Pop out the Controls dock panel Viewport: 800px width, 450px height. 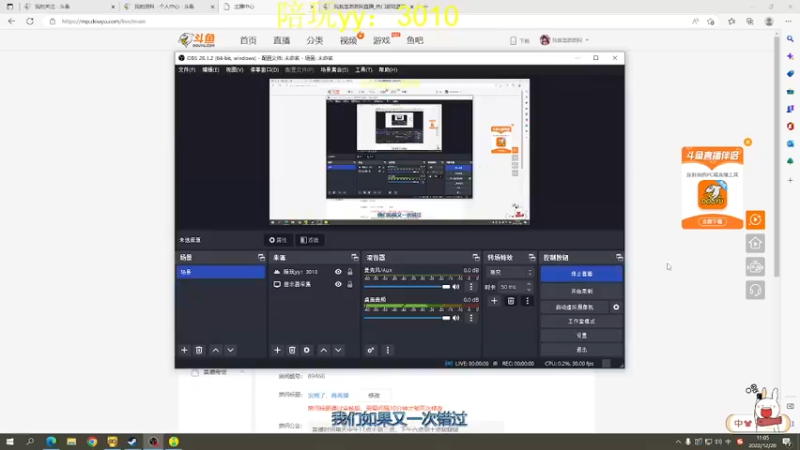(x=619, y=258)
